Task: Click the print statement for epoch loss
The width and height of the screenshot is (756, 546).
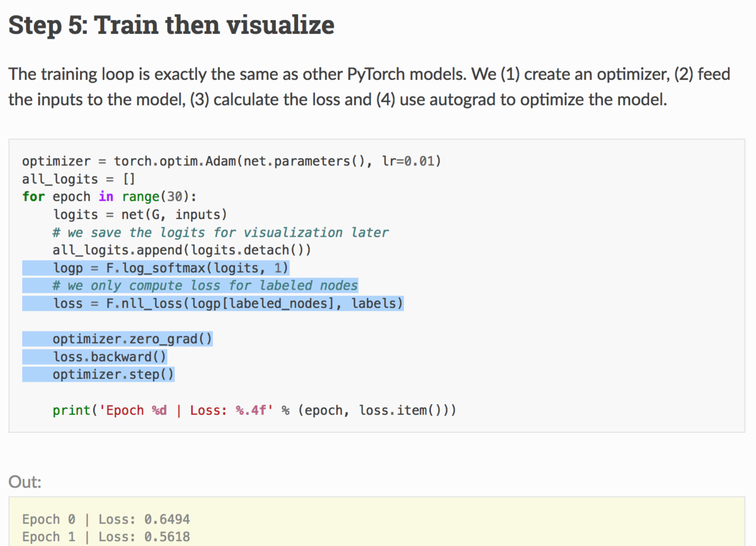Action: 255,411
